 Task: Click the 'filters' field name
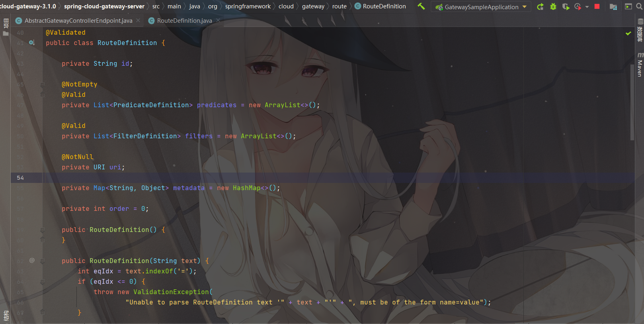[199, 136]
